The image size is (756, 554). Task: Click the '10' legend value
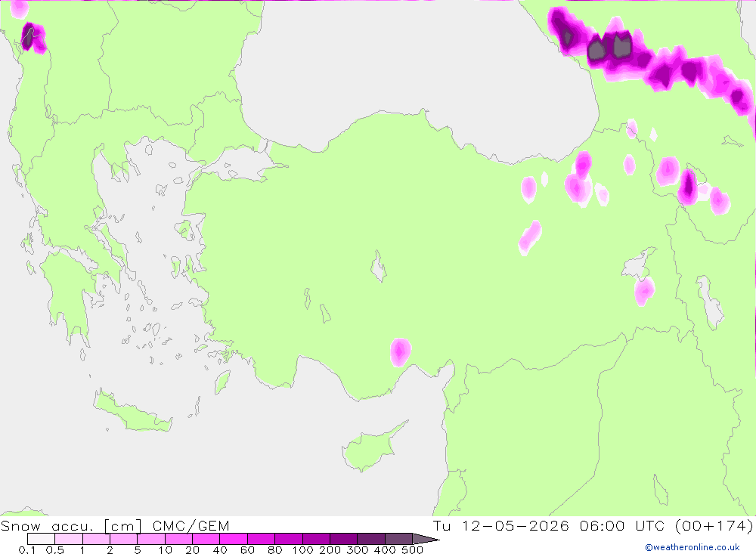pyautogui.click(x=166, y=549)
